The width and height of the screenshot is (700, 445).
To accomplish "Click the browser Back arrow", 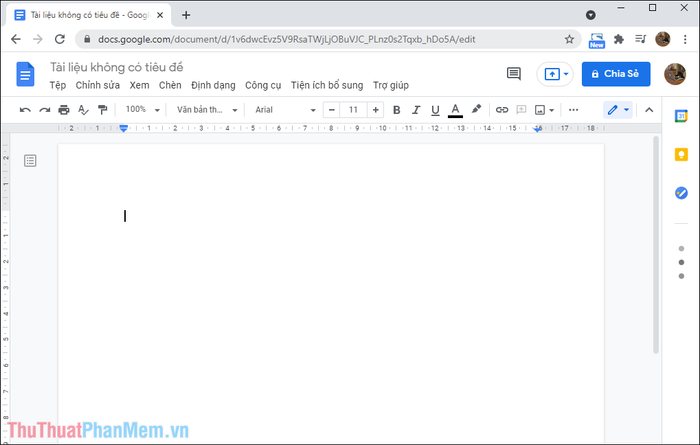I will click(x=16, y=39).
